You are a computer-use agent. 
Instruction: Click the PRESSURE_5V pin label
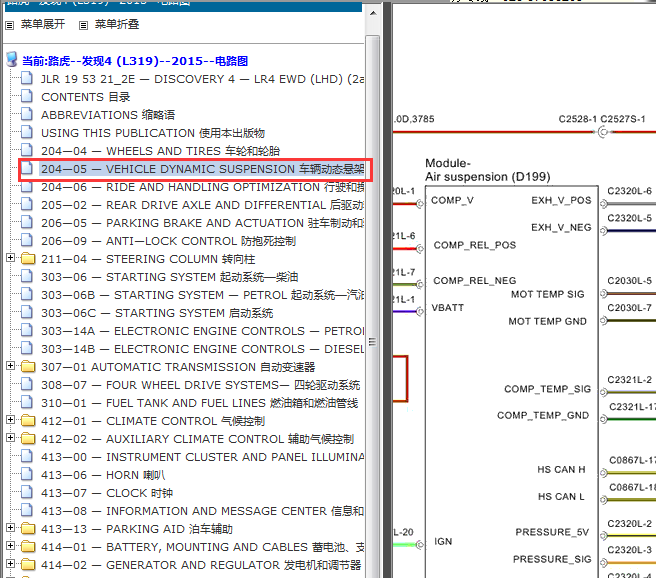click(x=552, y=532)
